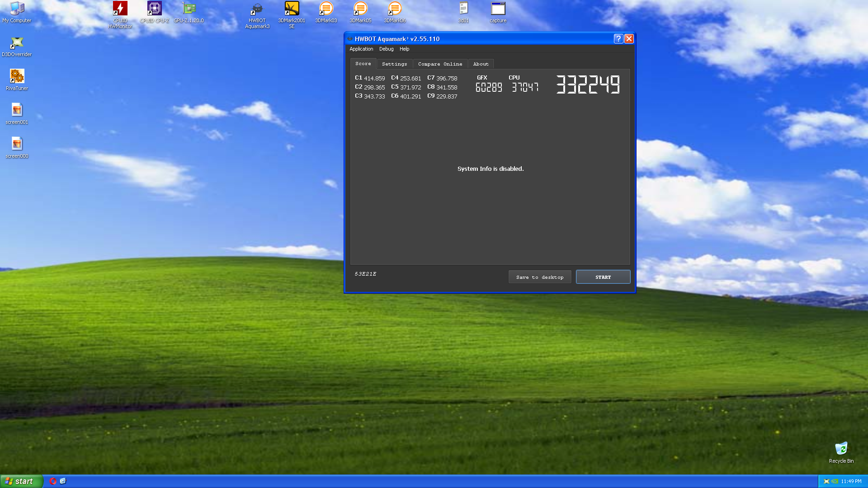Viewport: 868px width, 488px height.
Task: Select the RivaTuner desktop shortcut
Action: tap(17, 80)
